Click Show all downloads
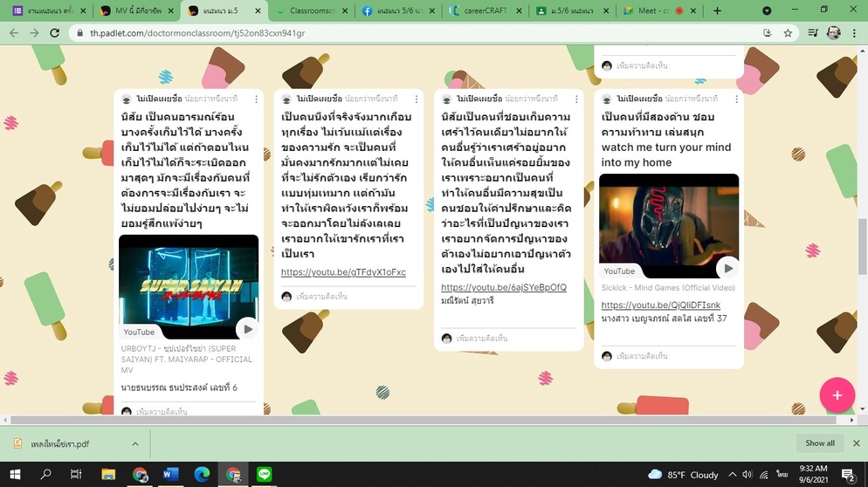868x487 pixels. [x=820, y=443]
